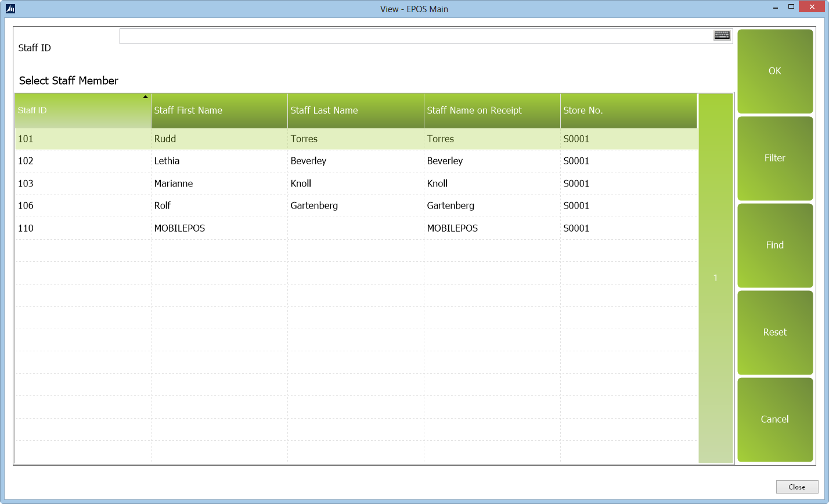
Task: Sort by Staff First Name column
Action: [219, 110]
